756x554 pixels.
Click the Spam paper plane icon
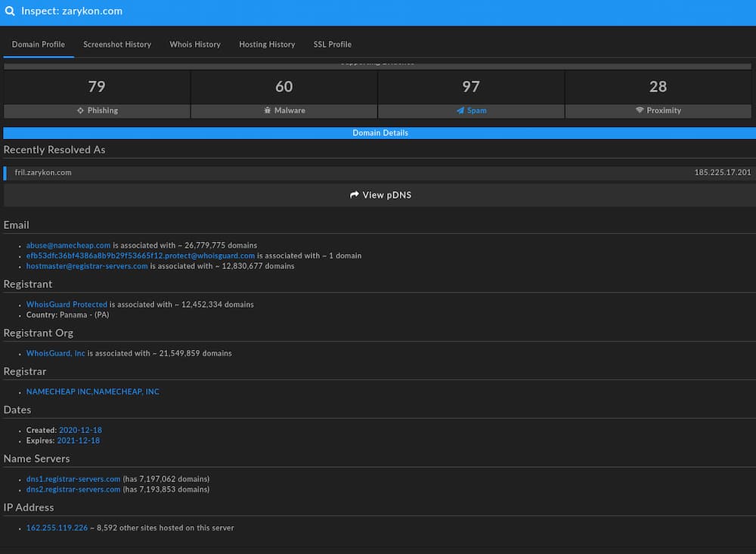click(x=460, y=110)
